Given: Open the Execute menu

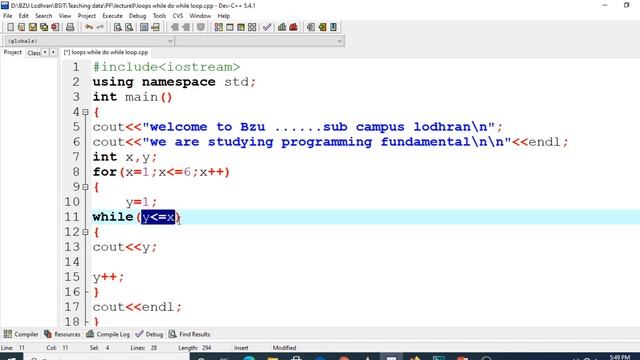Looking at the screenshot, I should click(x=112, y=16).
